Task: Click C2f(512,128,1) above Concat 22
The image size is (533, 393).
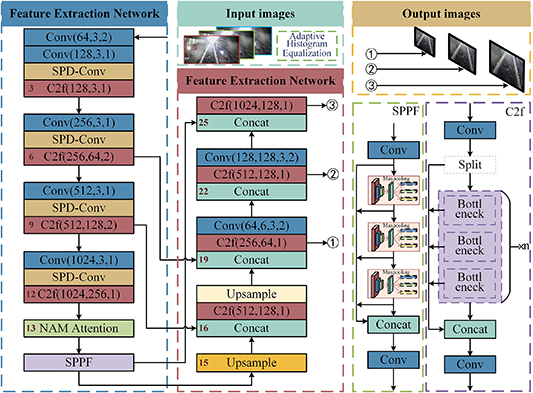Action: pyautogui.click(x=252, y=174)
